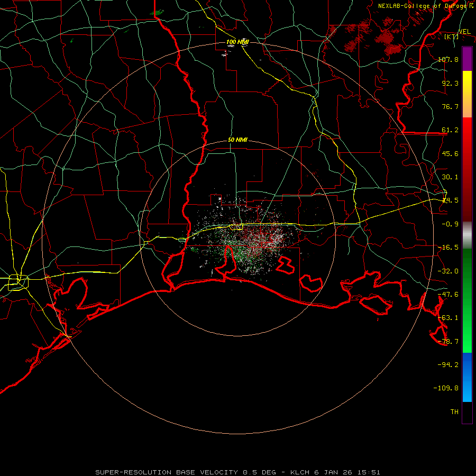This screenshot has height=476, width=476.
Task: Click the -109.8 velocity scale value
Action: point(446,388)
